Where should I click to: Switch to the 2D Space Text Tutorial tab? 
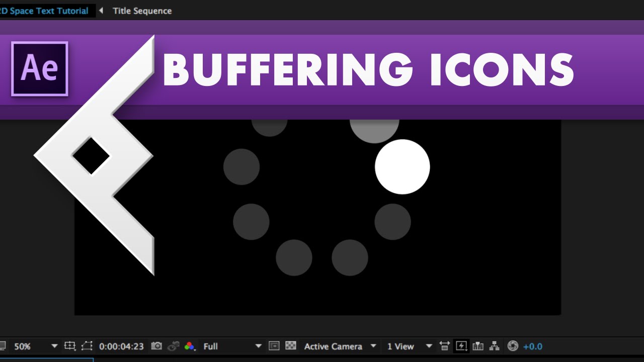click(45, 10)
